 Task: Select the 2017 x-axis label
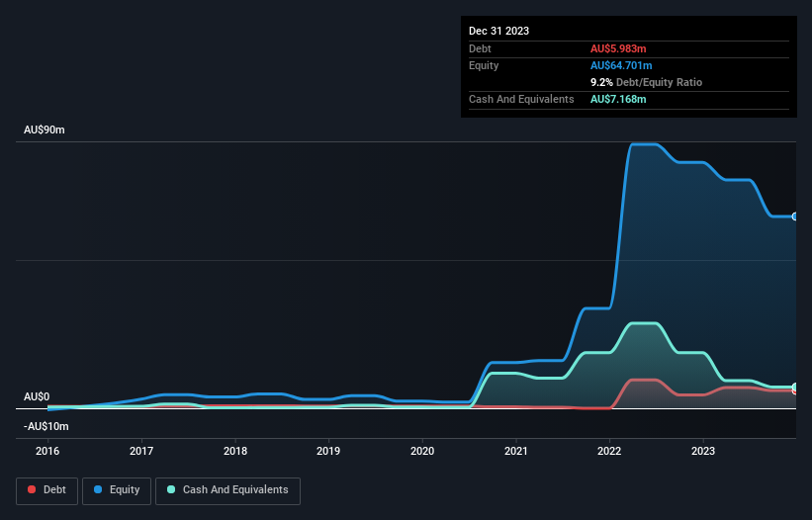(x=141, y=451)
